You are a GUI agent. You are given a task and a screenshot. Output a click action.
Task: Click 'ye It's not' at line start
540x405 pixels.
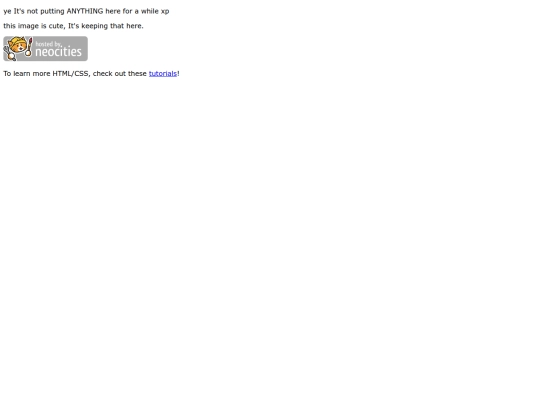pos(21,11)
